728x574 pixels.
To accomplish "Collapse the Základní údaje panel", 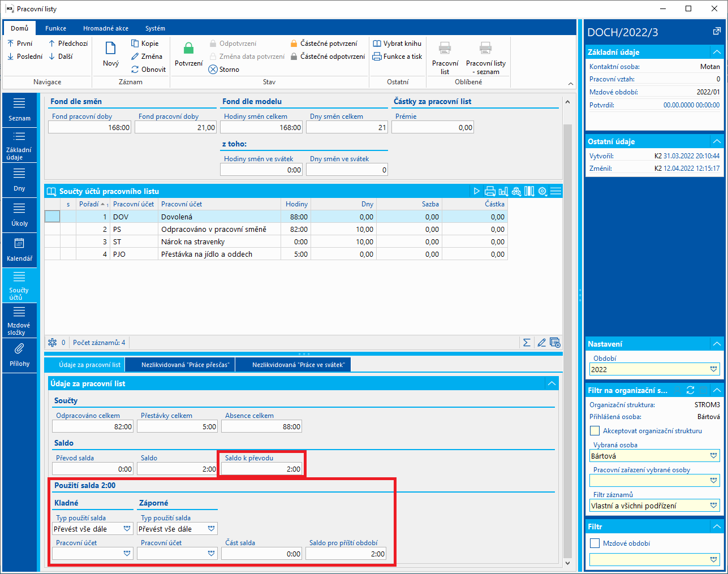I will coord(717,52).
